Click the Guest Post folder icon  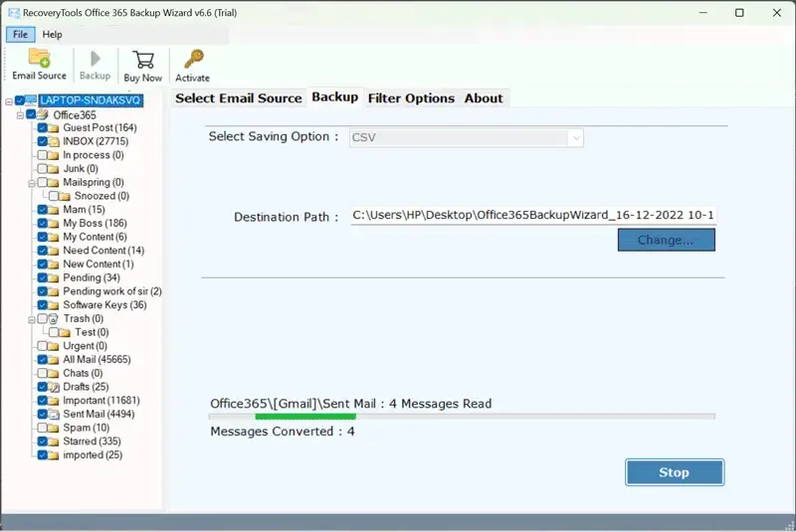tap(54, 128)
